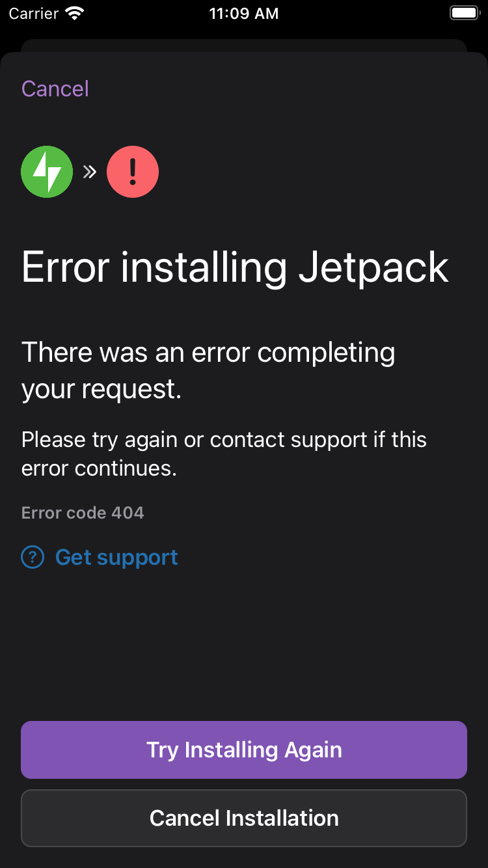Click the Please try again support hint text
Screen dimensions: 488x868
point(224,454)
